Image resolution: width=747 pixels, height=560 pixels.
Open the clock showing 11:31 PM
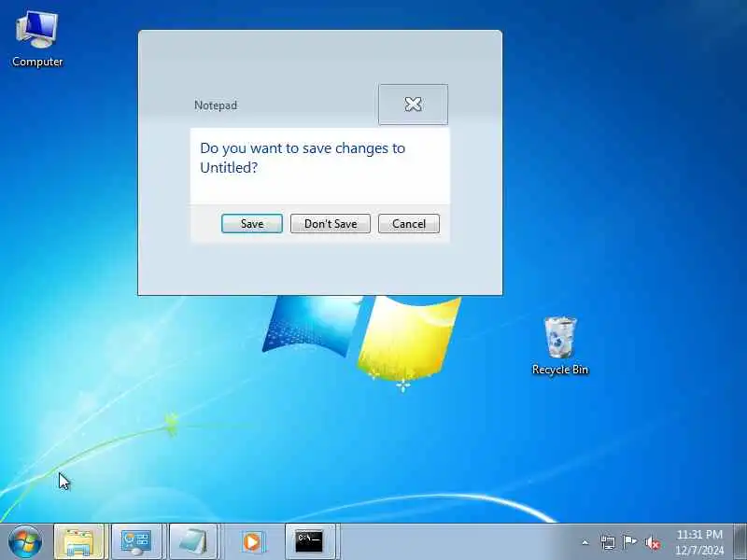click(x=699, y=542)
